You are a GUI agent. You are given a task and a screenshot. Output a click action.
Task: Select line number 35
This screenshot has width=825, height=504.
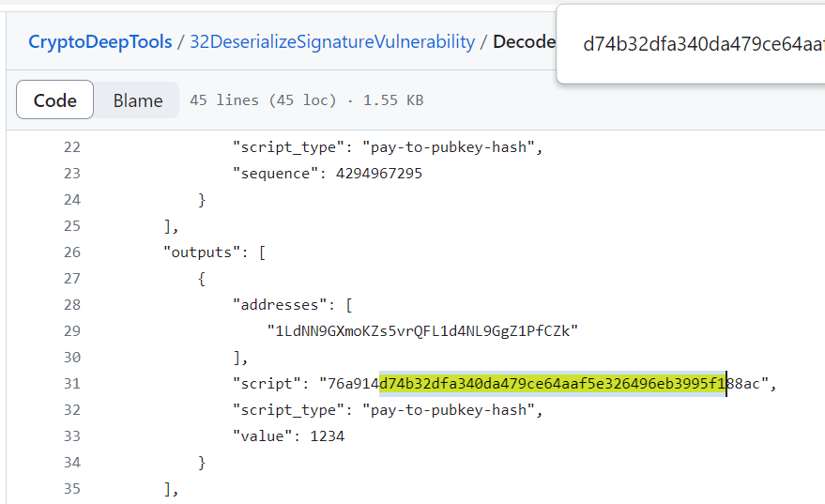pos(72,489)
